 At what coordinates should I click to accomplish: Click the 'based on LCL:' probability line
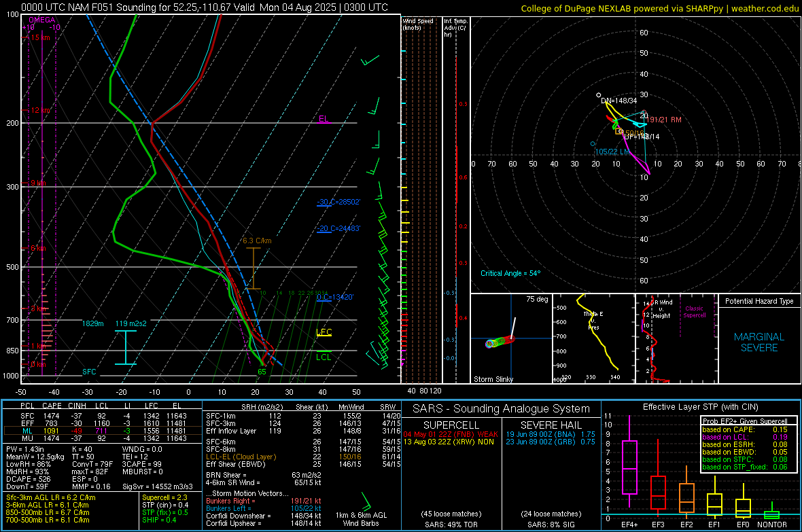745,438
